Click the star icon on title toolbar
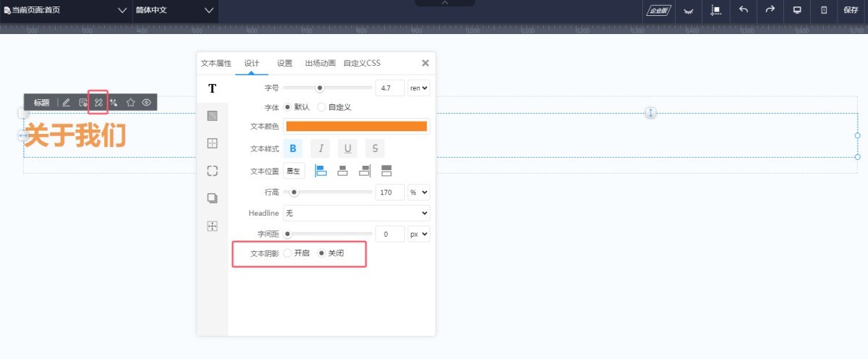Viewport: 868px width, 359px height. coord(131,103)
